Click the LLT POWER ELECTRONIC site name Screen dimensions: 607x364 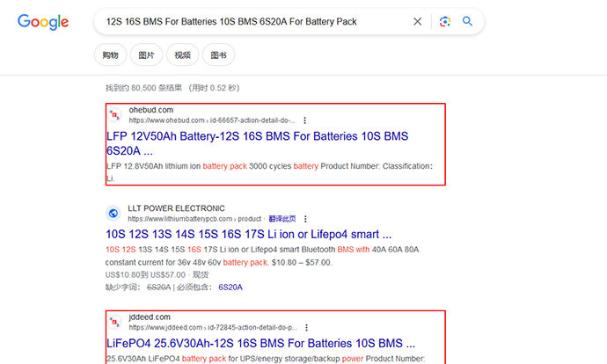point(176,208)
